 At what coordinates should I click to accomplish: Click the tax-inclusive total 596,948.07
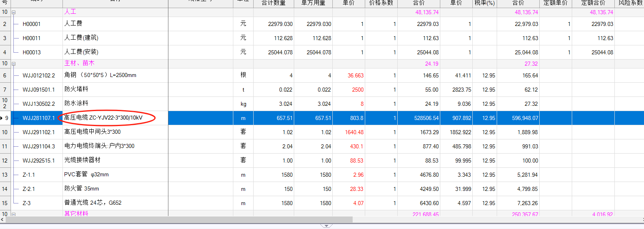[x=525, y=118]
